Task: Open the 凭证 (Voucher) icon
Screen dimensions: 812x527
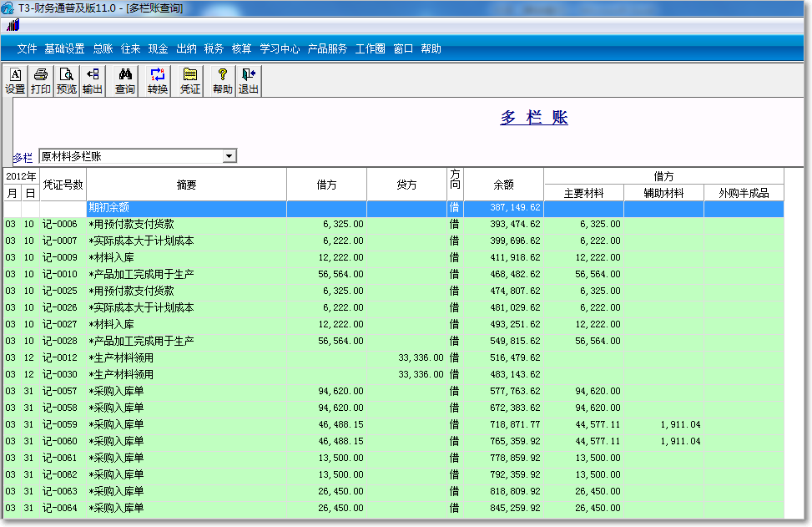Action: coord(190,80)
